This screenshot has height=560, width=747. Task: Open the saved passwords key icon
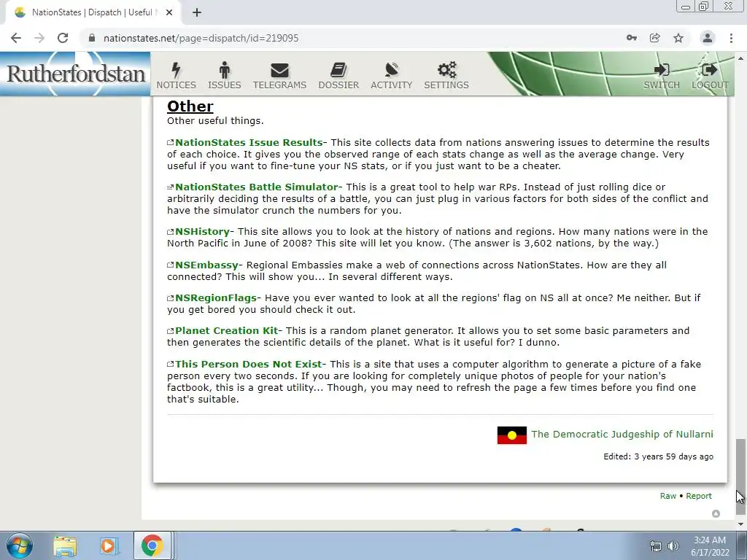(632, 38)
